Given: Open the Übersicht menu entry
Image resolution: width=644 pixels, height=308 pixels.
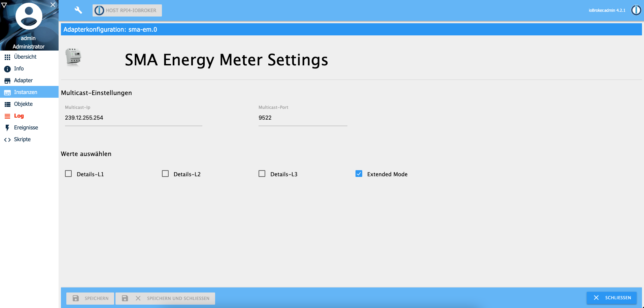Looking at the screenshot, I should click(x=29, y=57).
